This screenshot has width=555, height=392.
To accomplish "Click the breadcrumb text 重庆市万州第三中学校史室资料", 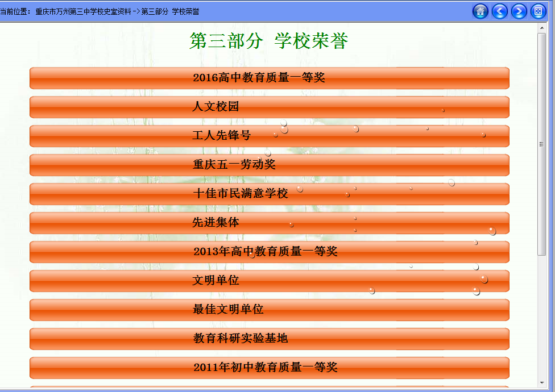I will click(83, 12).
